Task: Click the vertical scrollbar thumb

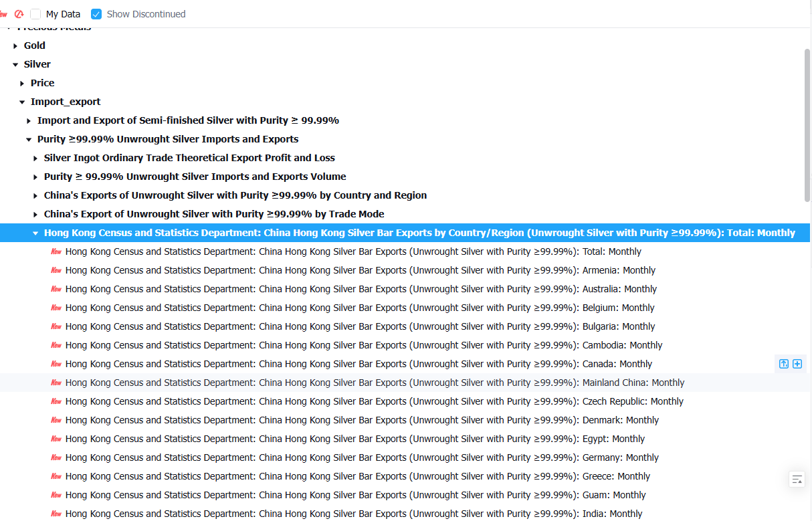Action: point(807,124)
